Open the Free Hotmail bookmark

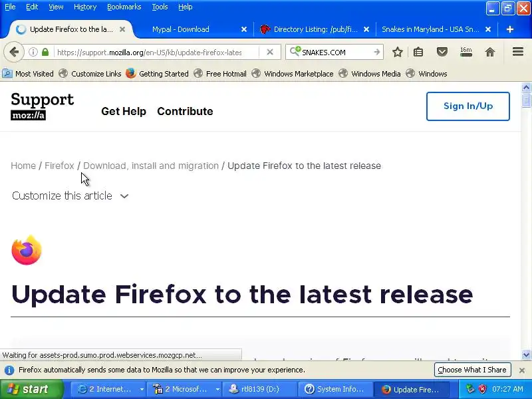(x=220, y=74)
